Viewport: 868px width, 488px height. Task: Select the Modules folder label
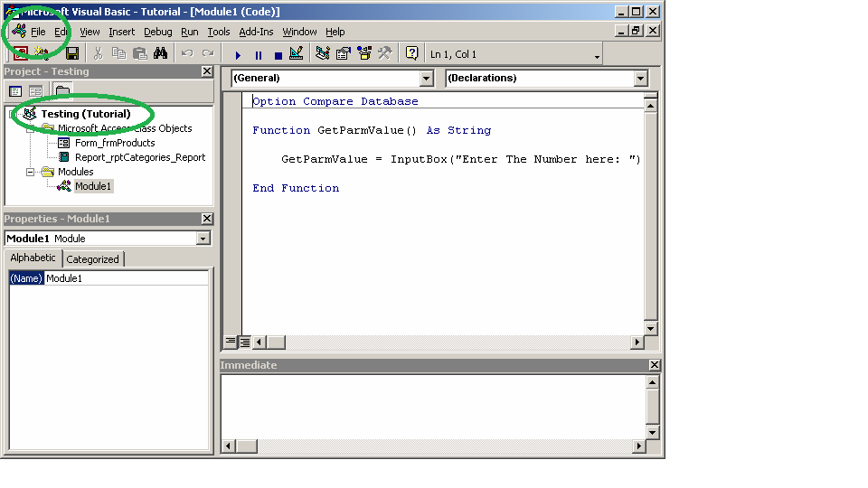point(76,172)
